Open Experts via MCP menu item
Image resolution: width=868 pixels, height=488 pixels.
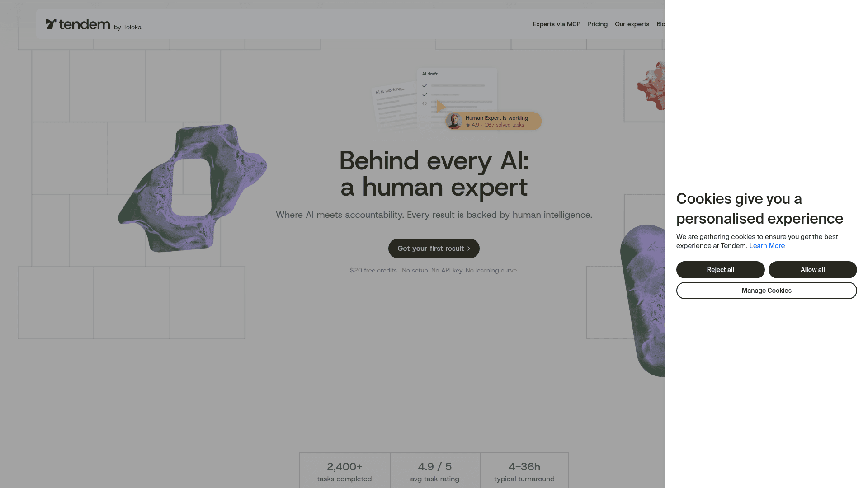coord(557,24)
